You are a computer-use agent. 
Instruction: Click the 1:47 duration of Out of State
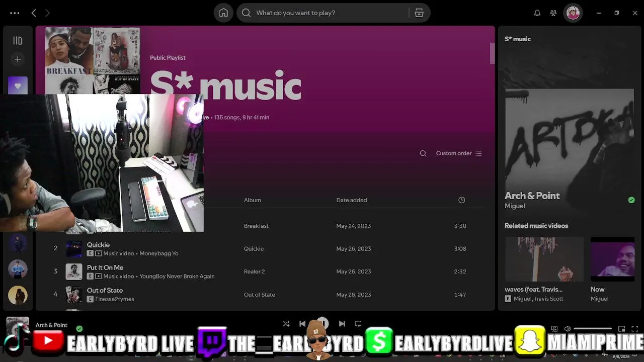point(460,295)
